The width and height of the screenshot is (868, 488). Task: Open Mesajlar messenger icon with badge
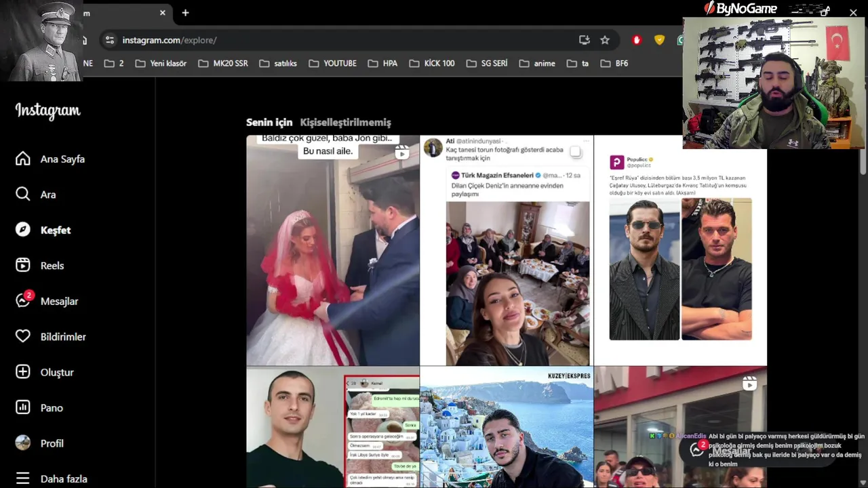point(24,300)
